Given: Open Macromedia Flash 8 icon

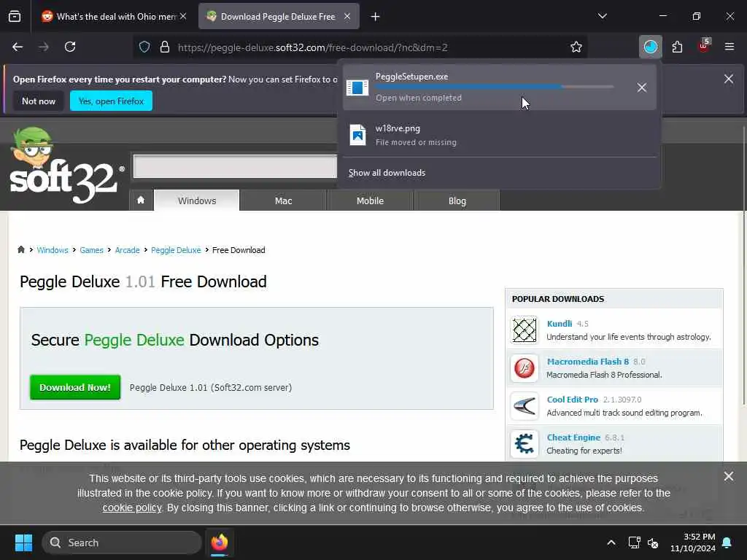Looking at the screenshot, I should pos(525,367).
